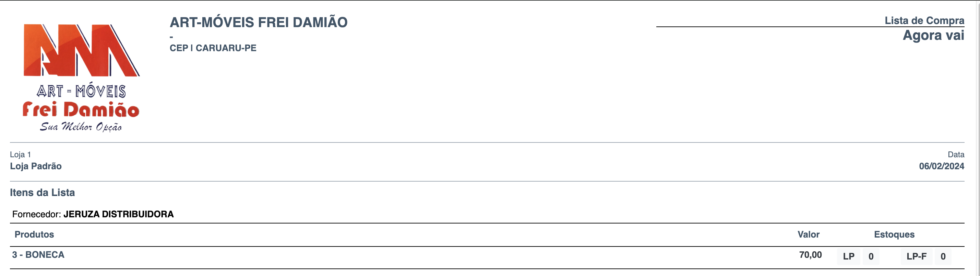
Task: Click the CEP | CARUARU-PE address line
Action: [x=213, y=48]
